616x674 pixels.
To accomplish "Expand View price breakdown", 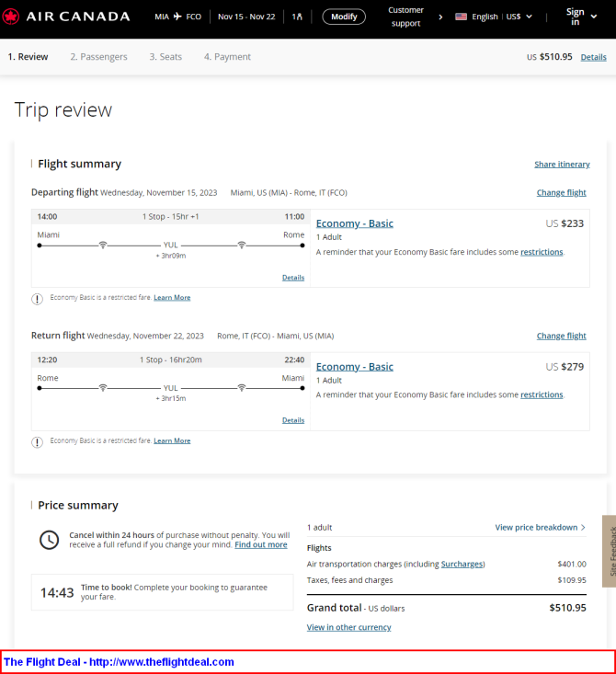I will point(540,528).
